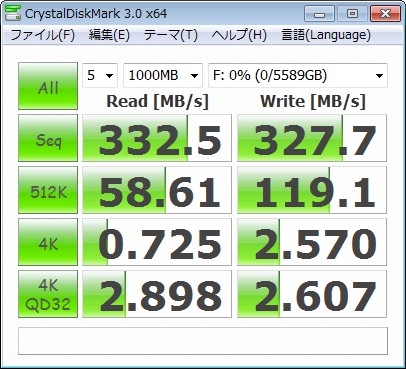This screenshot has height=369, width=406.
Task: Start the 4K benchmark test
Action: point(48,242)
